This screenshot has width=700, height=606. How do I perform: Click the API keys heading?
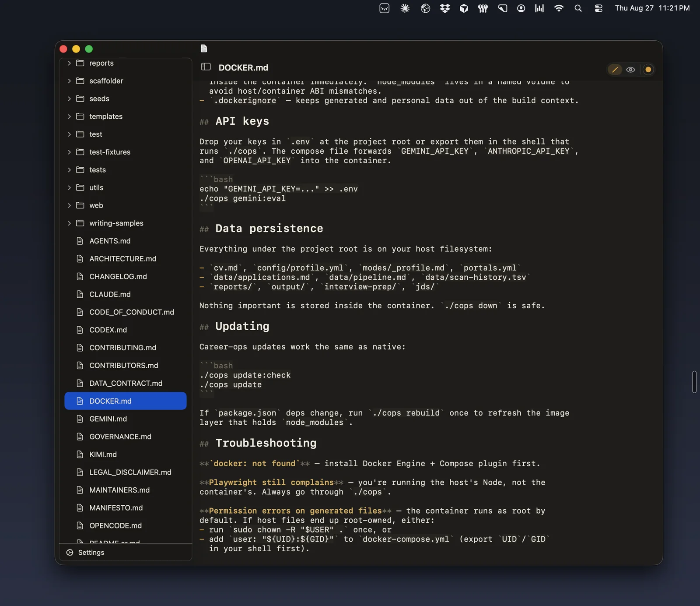pos(242,121)
